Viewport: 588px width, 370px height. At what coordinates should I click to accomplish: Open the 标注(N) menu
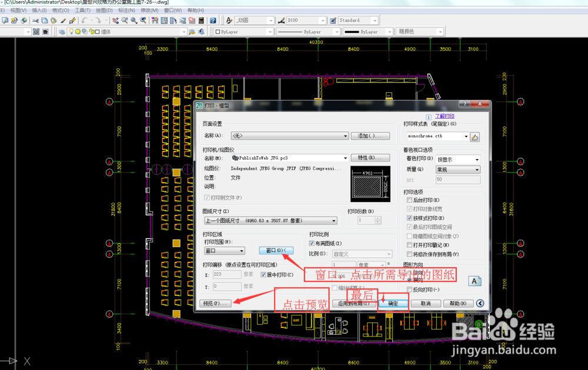pos(126,11)
